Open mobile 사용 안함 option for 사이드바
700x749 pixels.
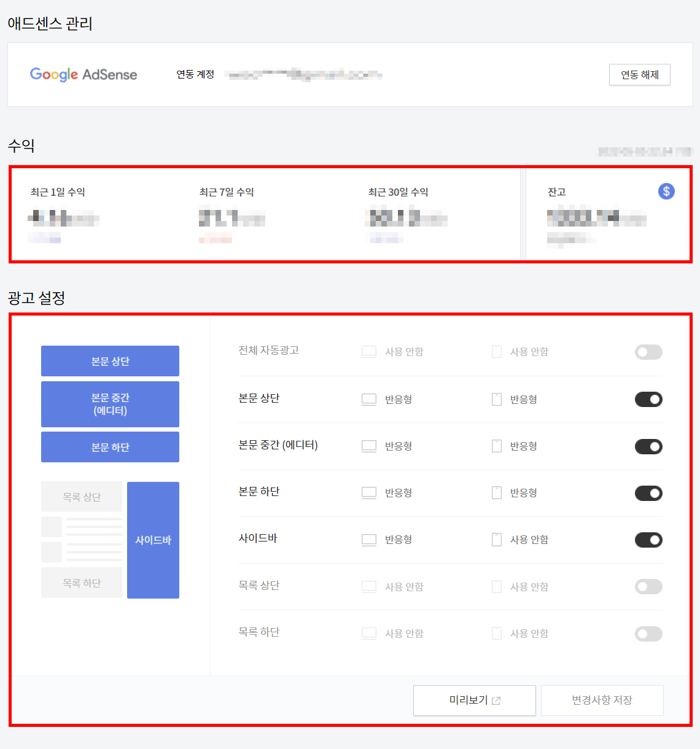tap(529, 540)
